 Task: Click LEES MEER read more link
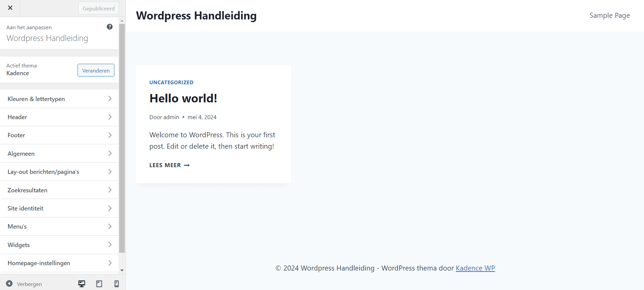pos(169,165)
